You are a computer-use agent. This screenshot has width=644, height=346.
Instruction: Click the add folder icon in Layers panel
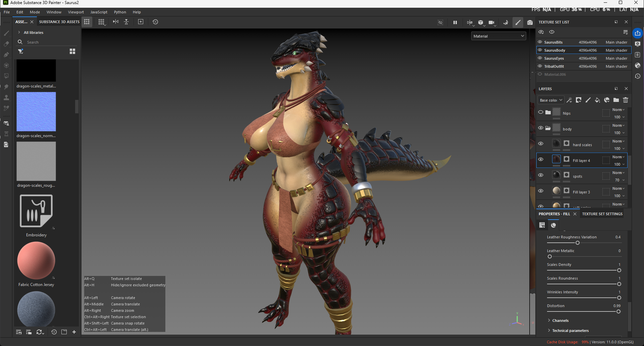616,100
